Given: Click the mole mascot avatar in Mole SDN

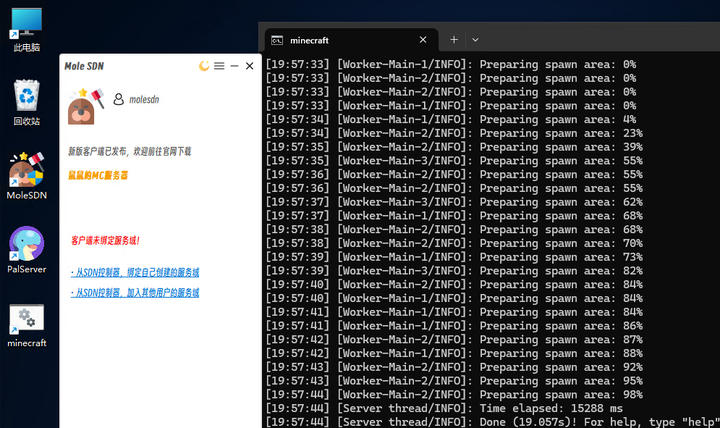Looking at the screenshot, I should point(86,107).
